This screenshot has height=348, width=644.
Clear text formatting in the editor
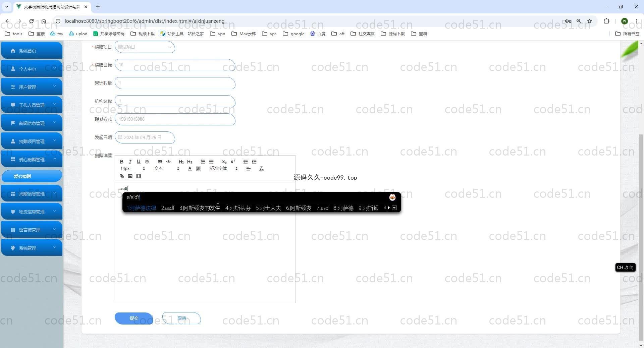click(261, 169)
